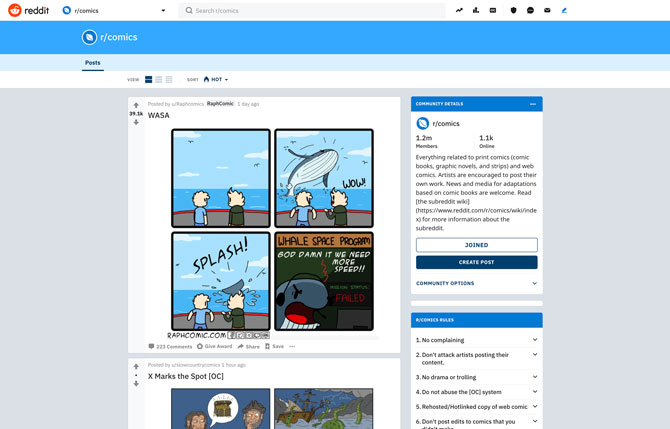This screenshot has height=429, width=670.
Task: Click the r/comics avatar in the banner
Action: coord(89,37)
